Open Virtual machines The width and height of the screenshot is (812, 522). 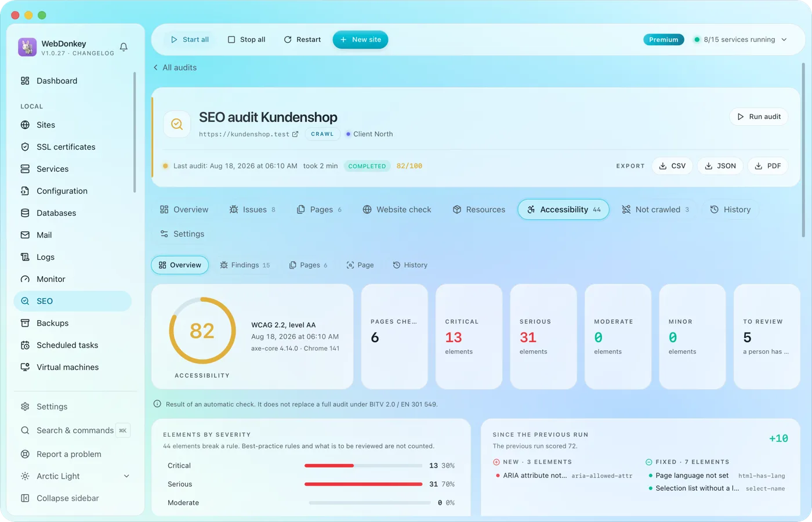72,367
